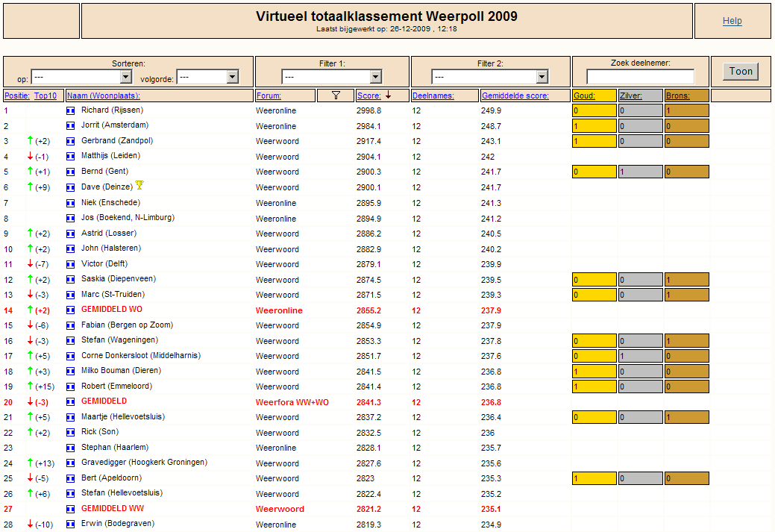Screen dimensions: 775x532
Task: Click the blue icon beside Erwin (Bodegraven)
Action: 71,524
